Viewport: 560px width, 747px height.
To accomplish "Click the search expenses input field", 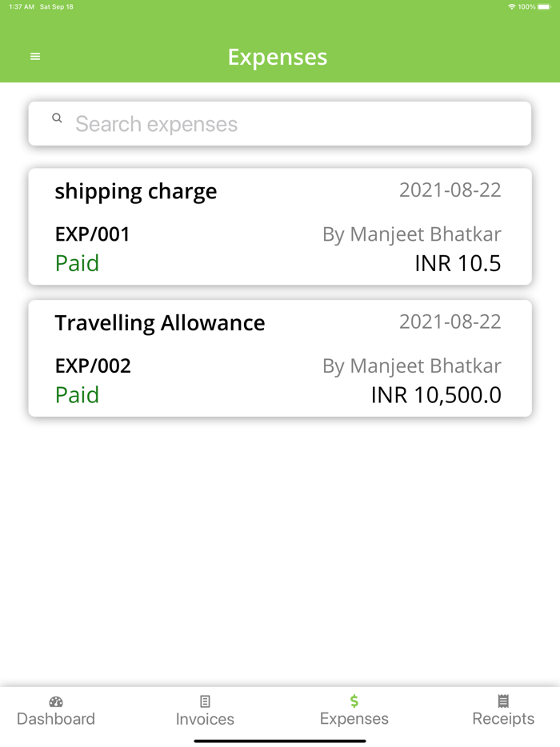I will point(279,123).
